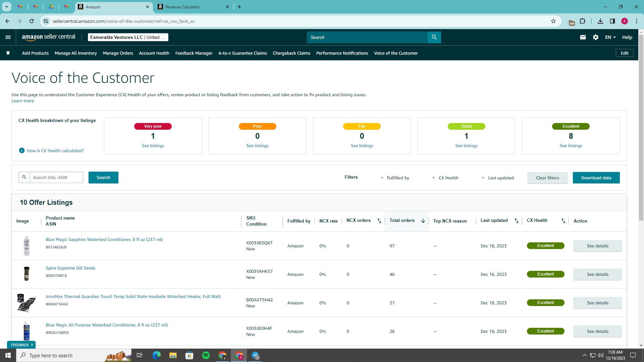Switch to the Revenue Calculator tab
Screen dimensions: 644x362
pos(193,7)
